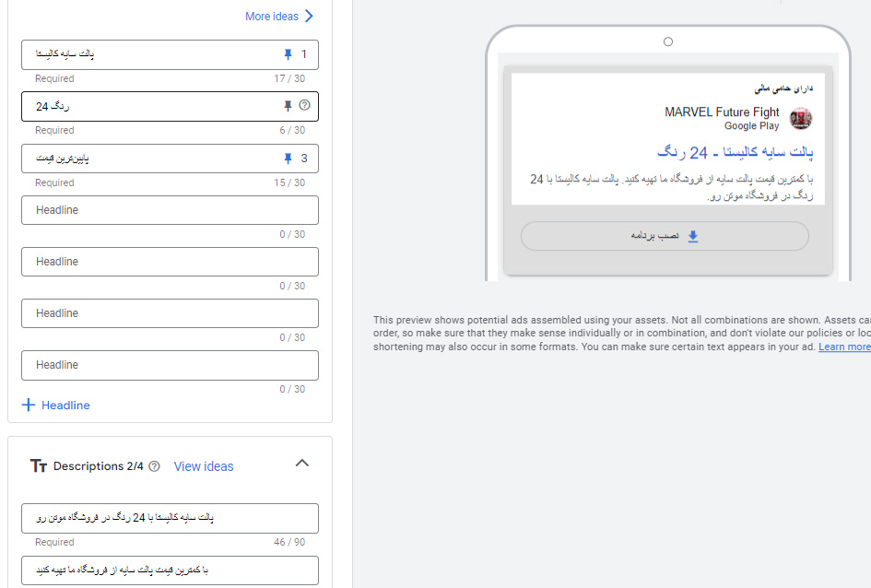Click the empty Headline field just above '+ Headline'
This screenshot has width=871, height=588.
(170, 365)
